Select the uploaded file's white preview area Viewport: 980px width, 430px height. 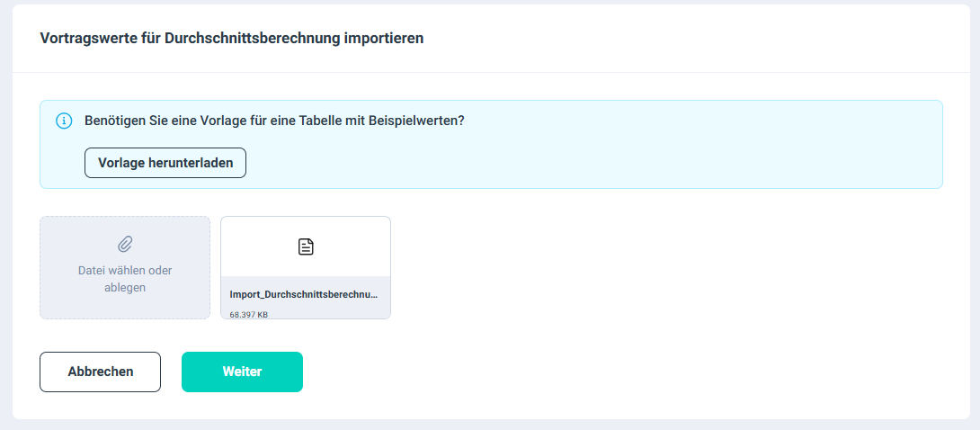coord(306,246)
